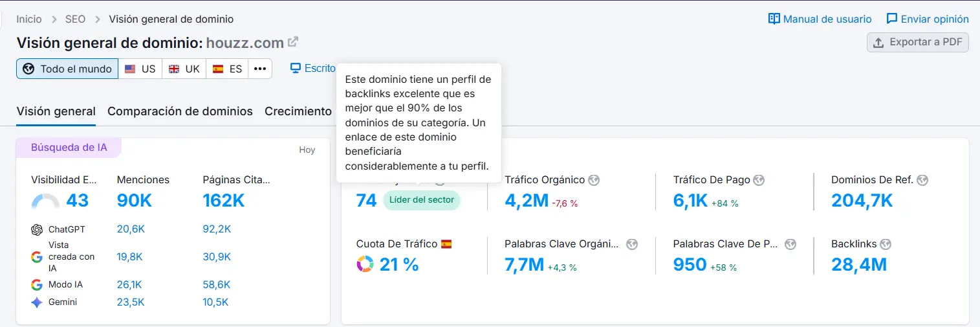
Task: Switch to Comparación de dominios tab
Action: pos(180,111)
